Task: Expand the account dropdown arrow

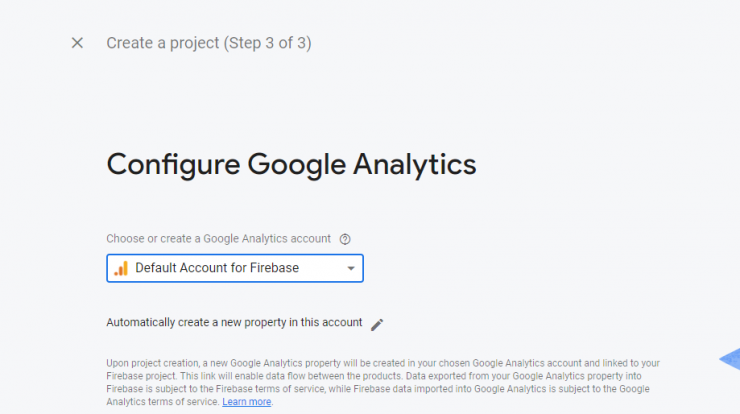Action: (351, 268)
